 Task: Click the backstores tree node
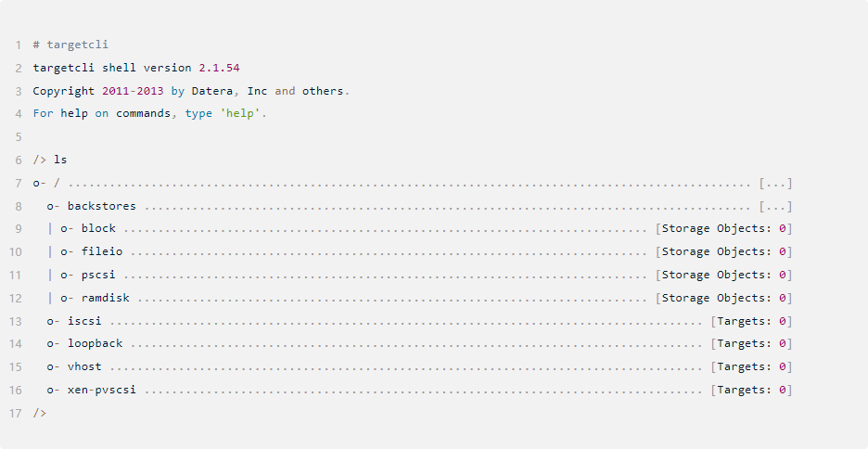tap(102, 206)
